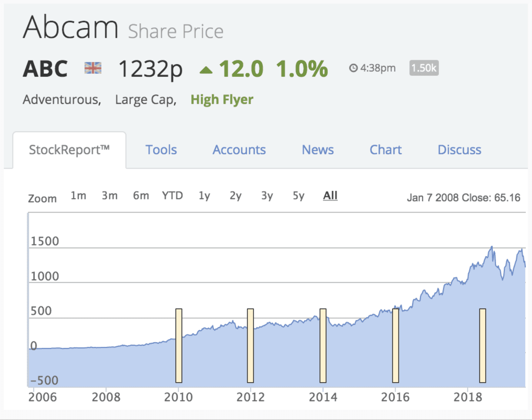Select the 2y zoom range

pos(236,195)
